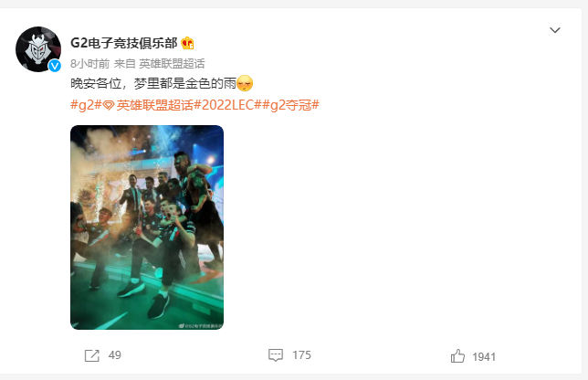Enlarge the team celebration photo

[x=147, y=227]
